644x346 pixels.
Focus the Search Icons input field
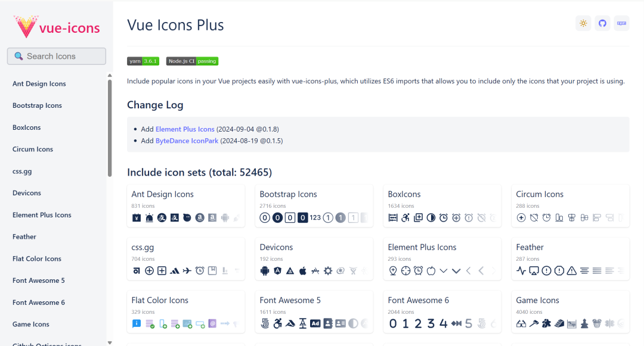pyautogui.click(x=57, y=56)
